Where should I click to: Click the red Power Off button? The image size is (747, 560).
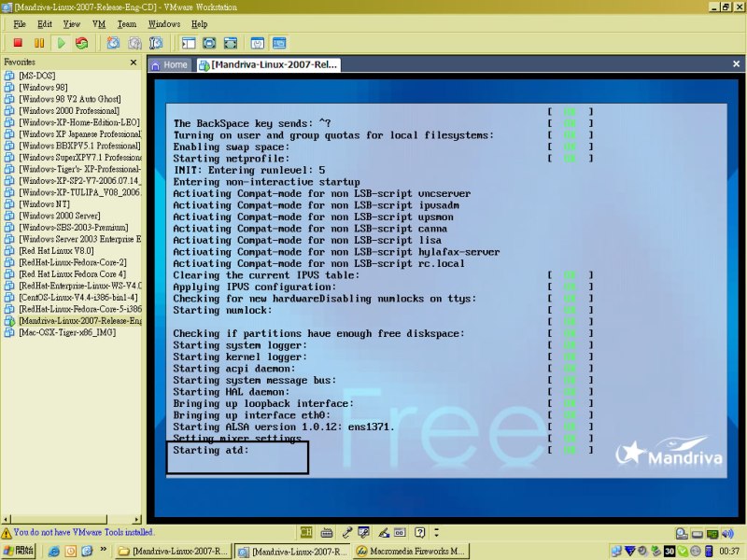18,43
